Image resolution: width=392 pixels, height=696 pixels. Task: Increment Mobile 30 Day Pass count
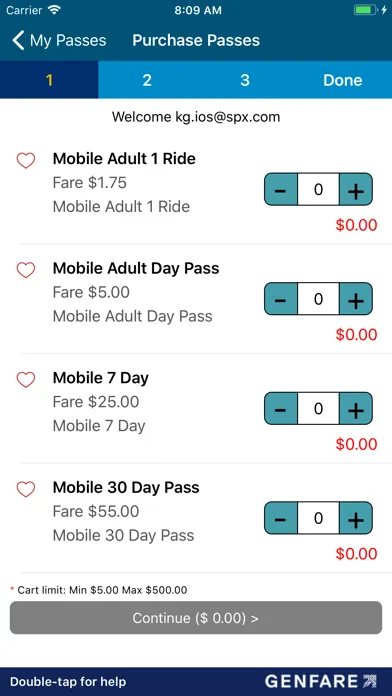point(356,518)
